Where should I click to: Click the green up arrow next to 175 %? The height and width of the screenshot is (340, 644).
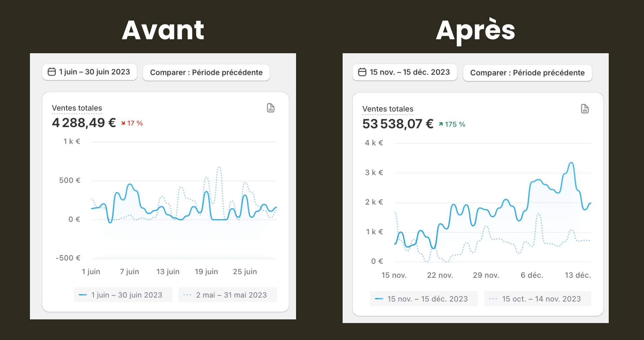pyautogui.click(x=441, y=124)
